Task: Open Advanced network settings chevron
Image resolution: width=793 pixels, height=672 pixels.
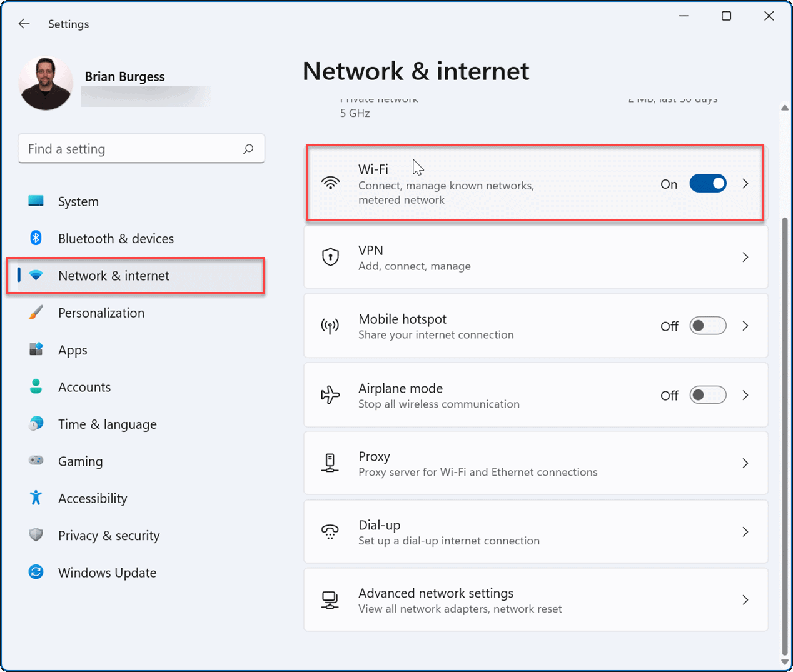Action: [745, 600]
